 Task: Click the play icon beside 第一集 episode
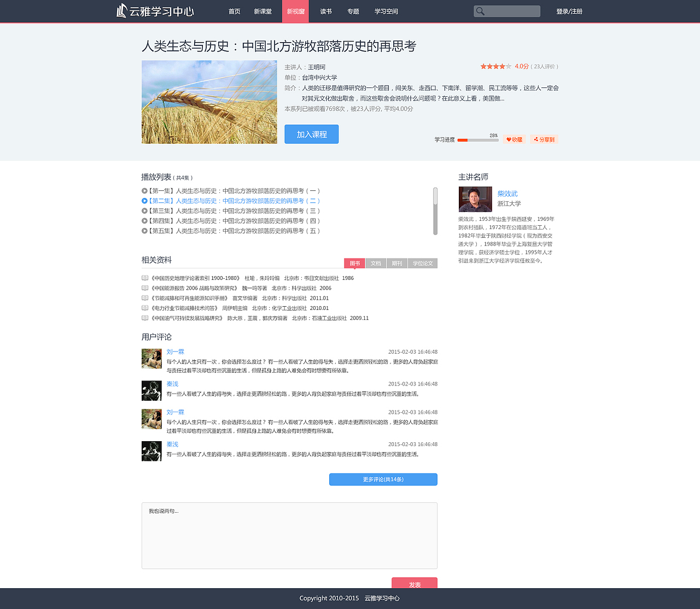tap(143, 191)
